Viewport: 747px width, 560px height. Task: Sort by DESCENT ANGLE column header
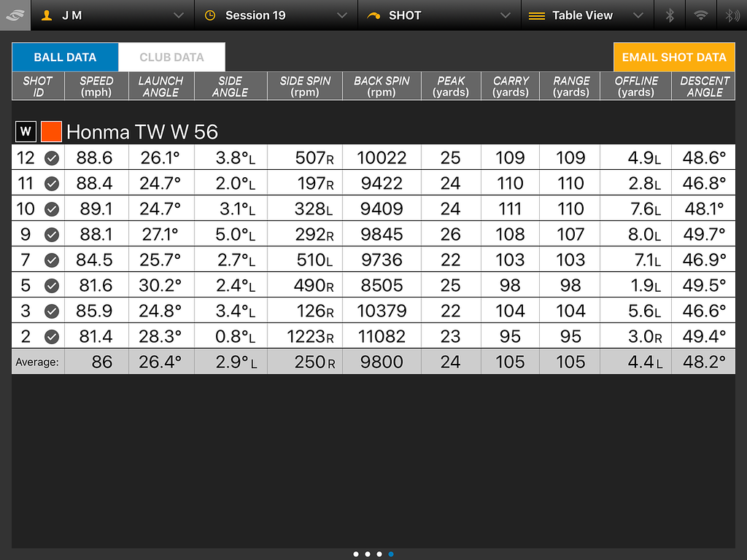[x=704, y=86]
